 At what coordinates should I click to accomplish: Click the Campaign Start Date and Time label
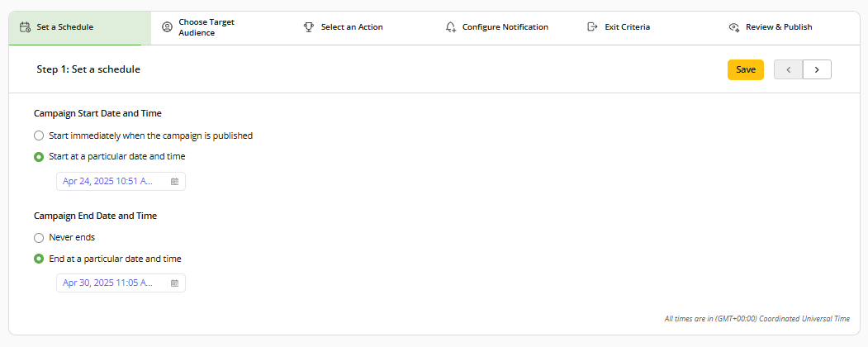tap(97, 113)
